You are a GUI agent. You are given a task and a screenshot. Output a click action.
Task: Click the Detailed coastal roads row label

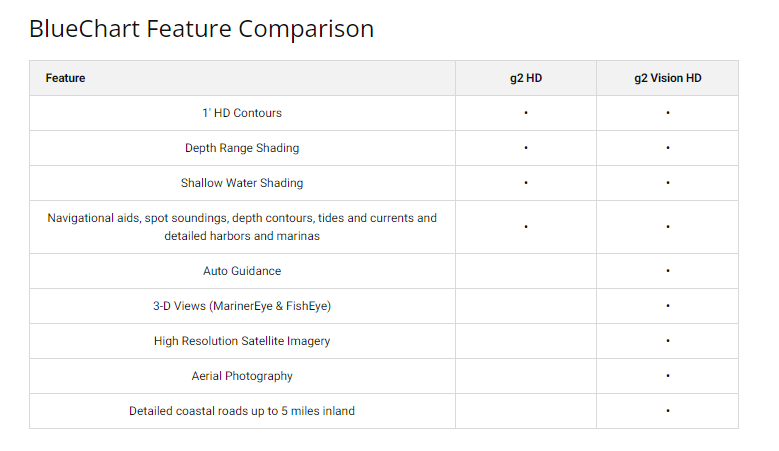(x=242, y=411)
